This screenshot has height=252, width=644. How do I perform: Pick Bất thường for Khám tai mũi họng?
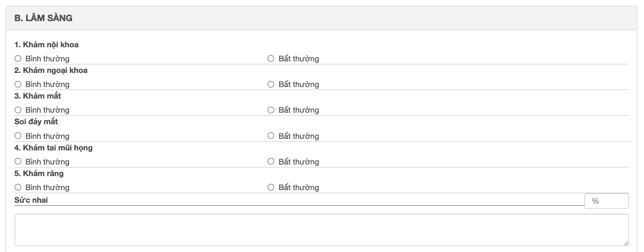coord(271,161)
